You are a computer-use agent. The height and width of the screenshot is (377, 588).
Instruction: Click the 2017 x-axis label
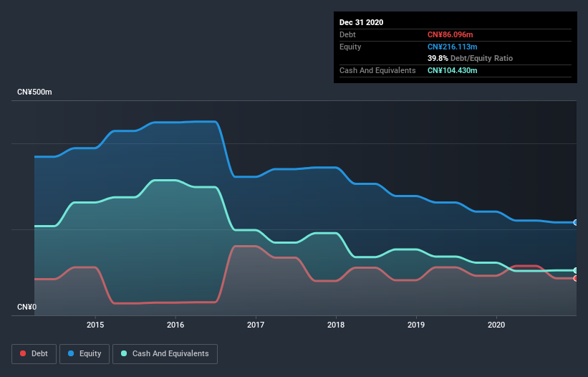pos(256,325)
